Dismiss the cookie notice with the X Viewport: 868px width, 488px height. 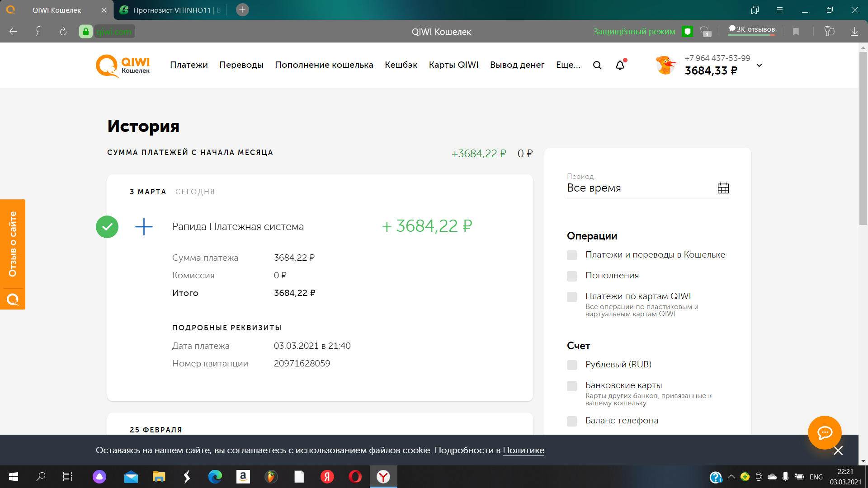coord(838,450)
